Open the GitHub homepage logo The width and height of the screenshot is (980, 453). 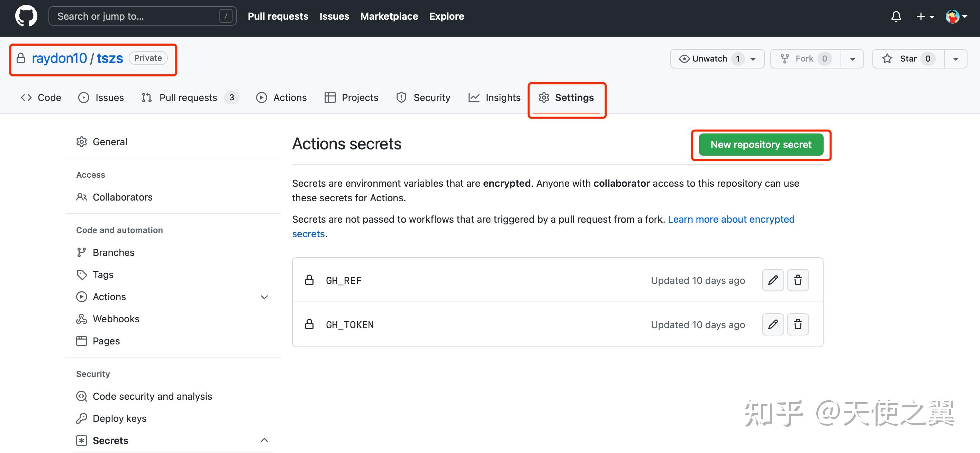(26, 16)
